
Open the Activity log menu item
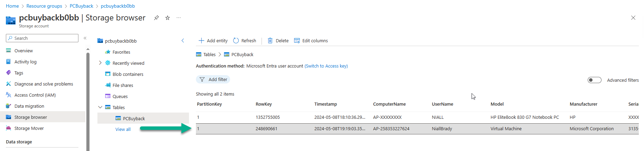coord(25,62)
